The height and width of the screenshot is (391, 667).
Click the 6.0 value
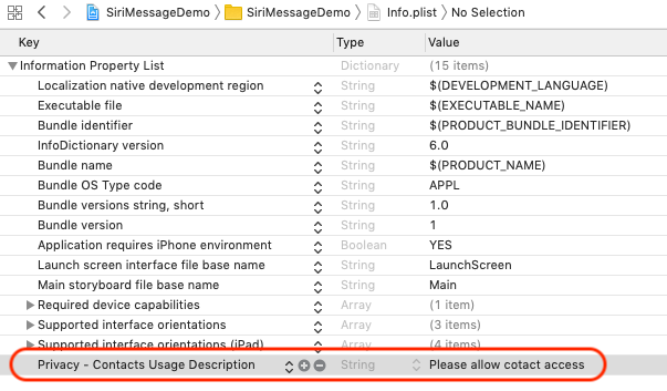coord(439,146)
